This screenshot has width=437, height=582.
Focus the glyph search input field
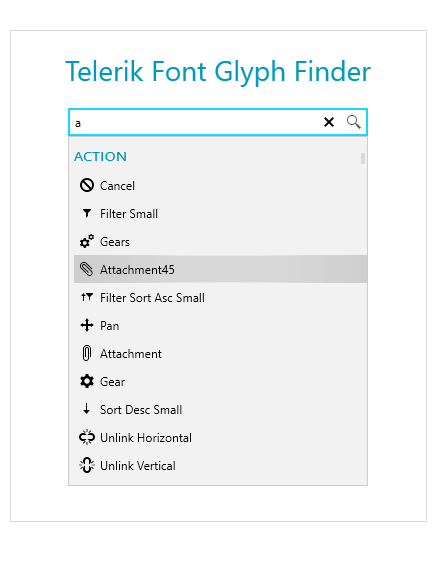tap(195, 122)
